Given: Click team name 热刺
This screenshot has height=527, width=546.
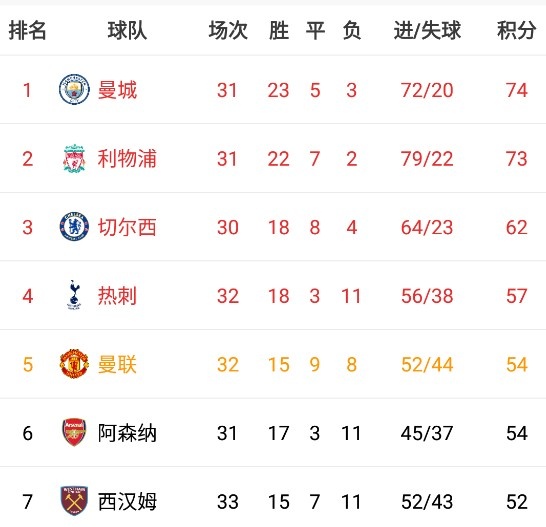Looking at the screenshot, I should (117, 296).
